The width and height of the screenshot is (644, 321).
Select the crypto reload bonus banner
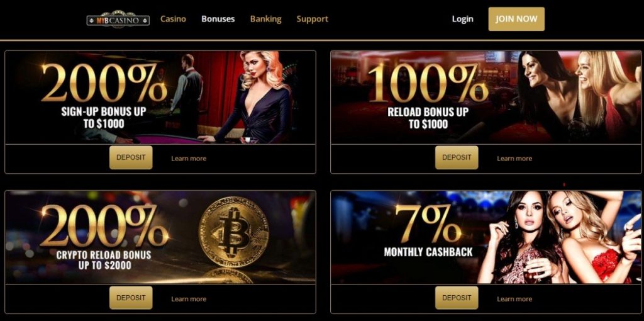click(x=160, y=237)
